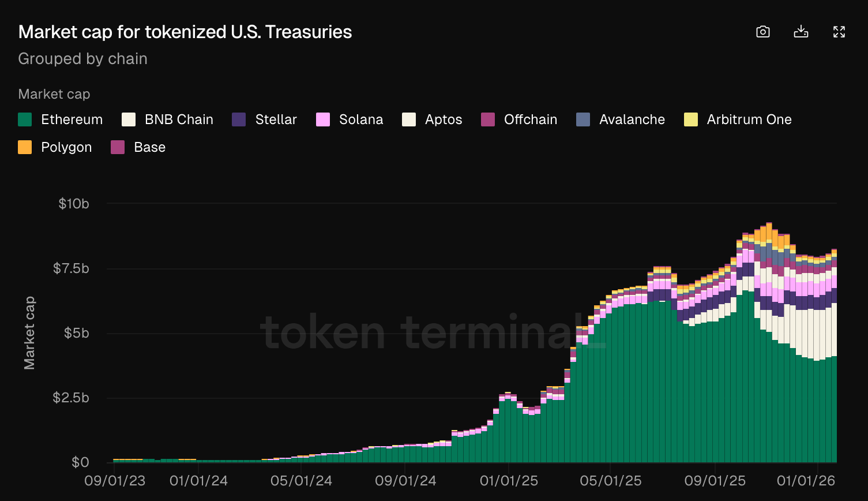This screenshot has width=868, height=501.
Task: Click the tallest stacked bar near 11/01/25
Action: (x=769, y=289)
